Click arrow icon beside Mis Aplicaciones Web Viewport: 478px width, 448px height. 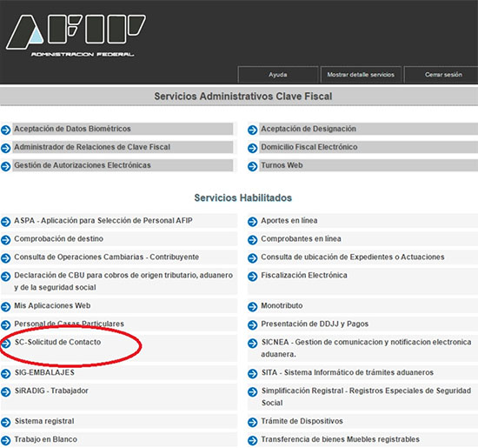tap(5, 307)
